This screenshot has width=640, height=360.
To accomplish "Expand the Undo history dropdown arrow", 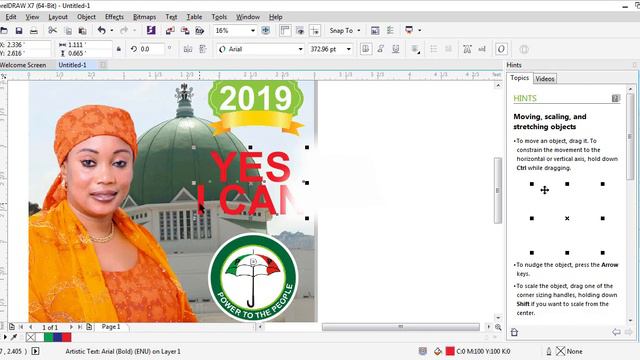I will point(112,30).
